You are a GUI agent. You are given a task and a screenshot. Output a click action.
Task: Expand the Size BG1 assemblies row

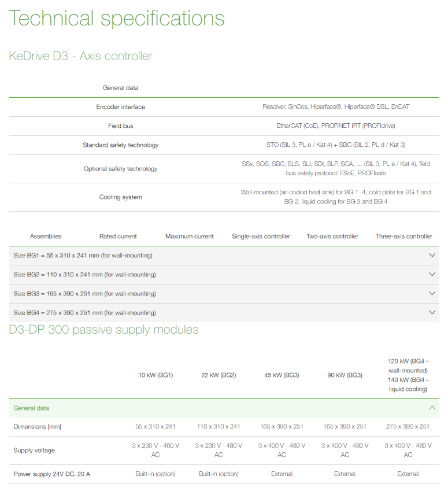click(224, 256)
